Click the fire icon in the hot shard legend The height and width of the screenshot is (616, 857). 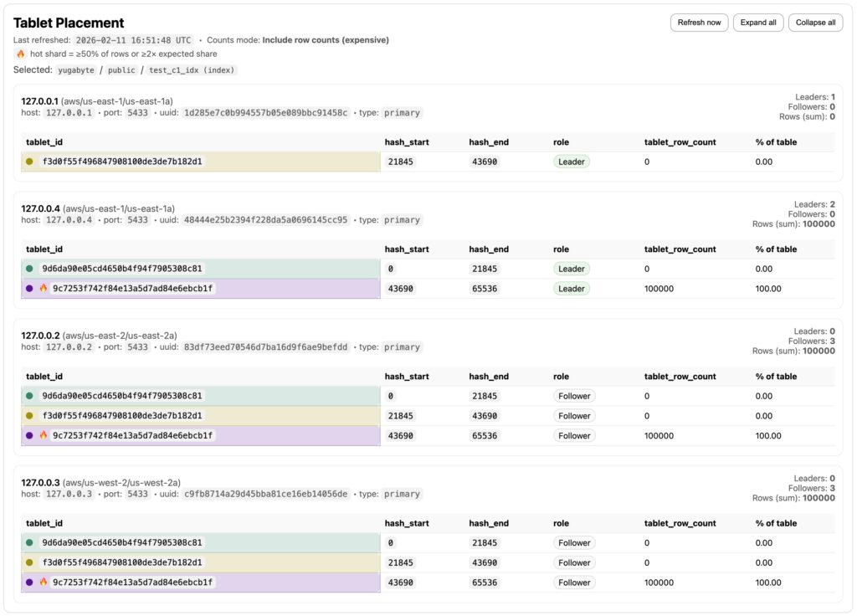[x=19, y=54]
